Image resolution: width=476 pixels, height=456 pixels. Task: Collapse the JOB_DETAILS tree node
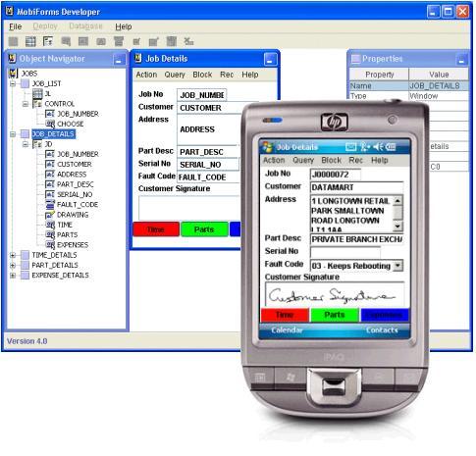tap(13, 134)
